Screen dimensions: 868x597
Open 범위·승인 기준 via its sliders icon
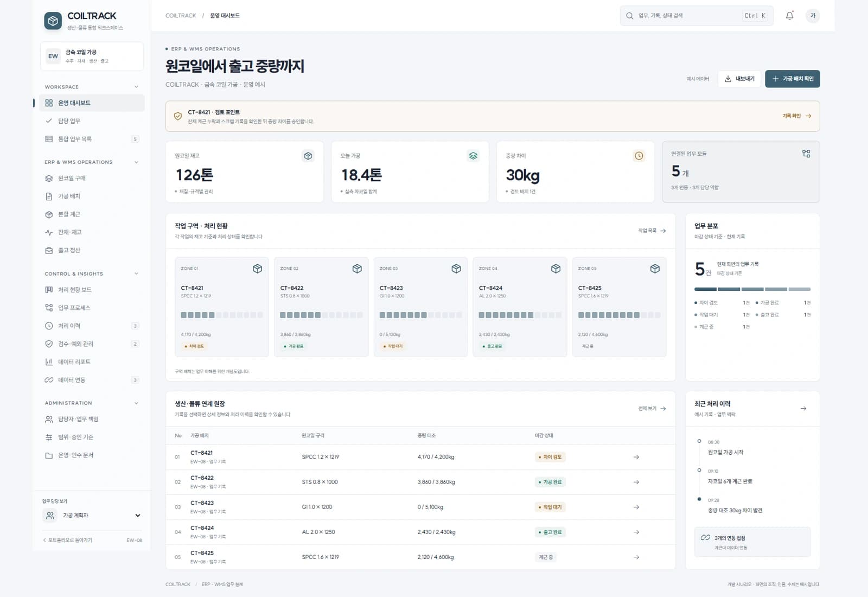click(x=49, y=437)
